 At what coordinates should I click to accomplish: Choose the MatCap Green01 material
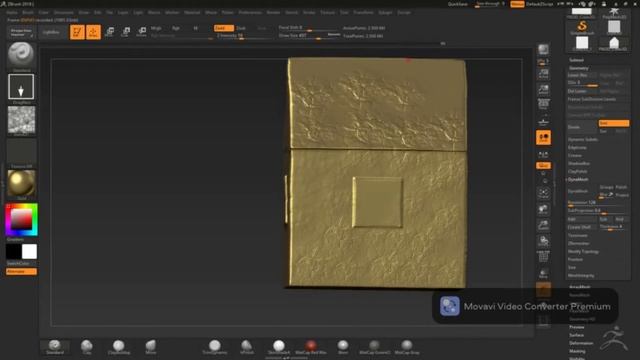point(374,347)
